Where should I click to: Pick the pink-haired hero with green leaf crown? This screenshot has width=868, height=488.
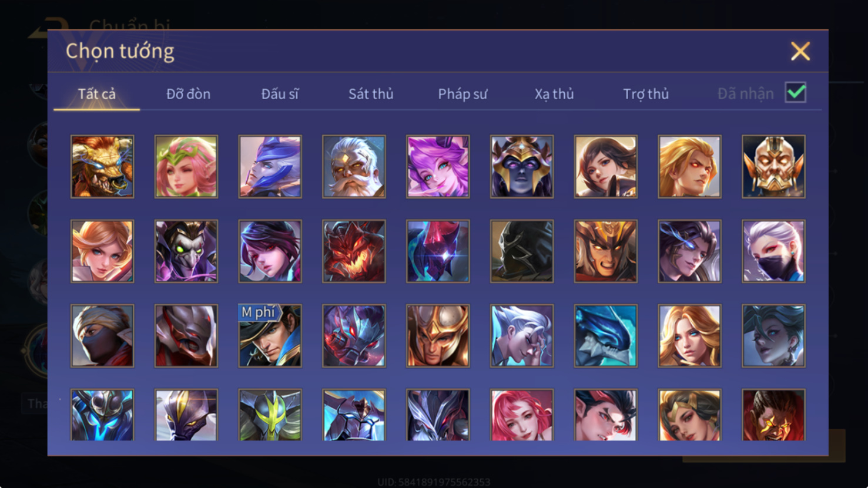tap(186, 167)
